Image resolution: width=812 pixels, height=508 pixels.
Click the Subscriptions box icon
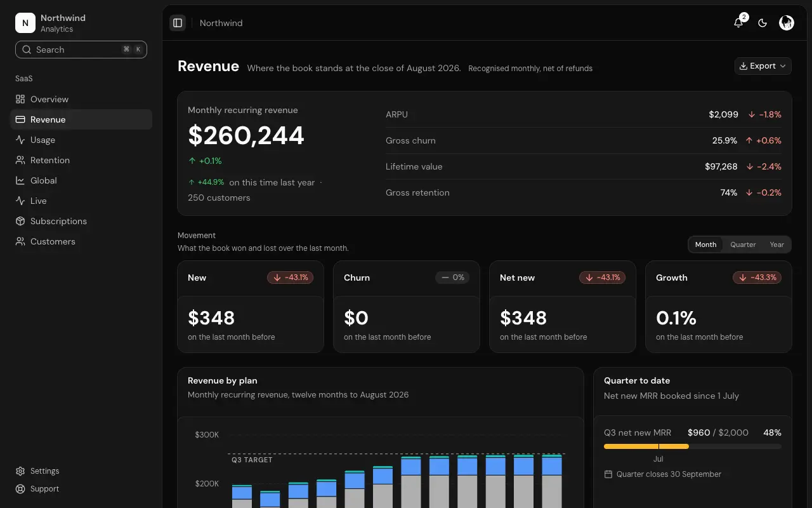(20, 221)
